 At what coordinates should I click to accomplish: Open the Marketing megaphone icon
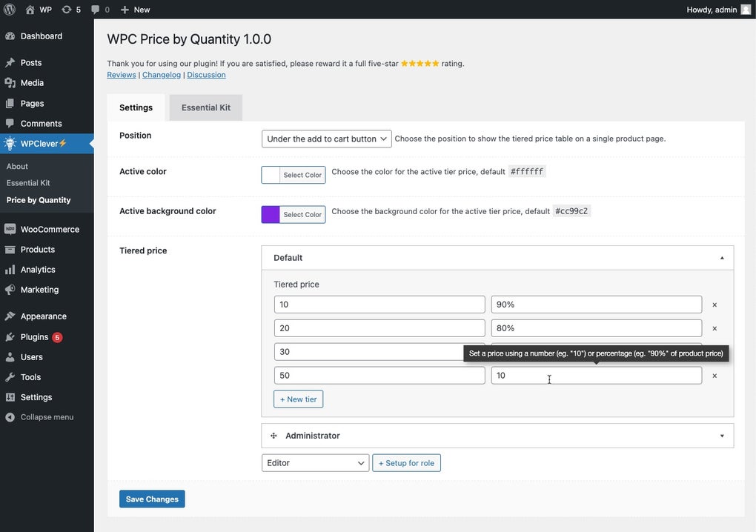click(10, 290)
